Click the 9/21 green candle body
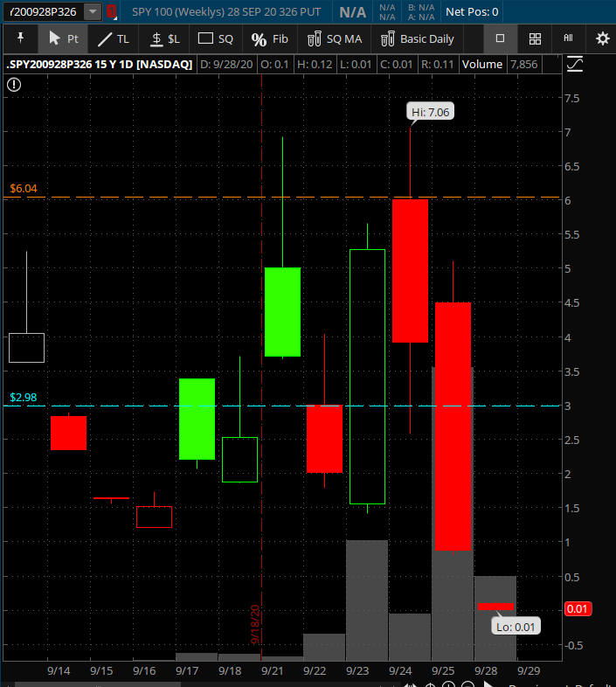This screenshot has height=687, width=616. [x=282, y=312]
